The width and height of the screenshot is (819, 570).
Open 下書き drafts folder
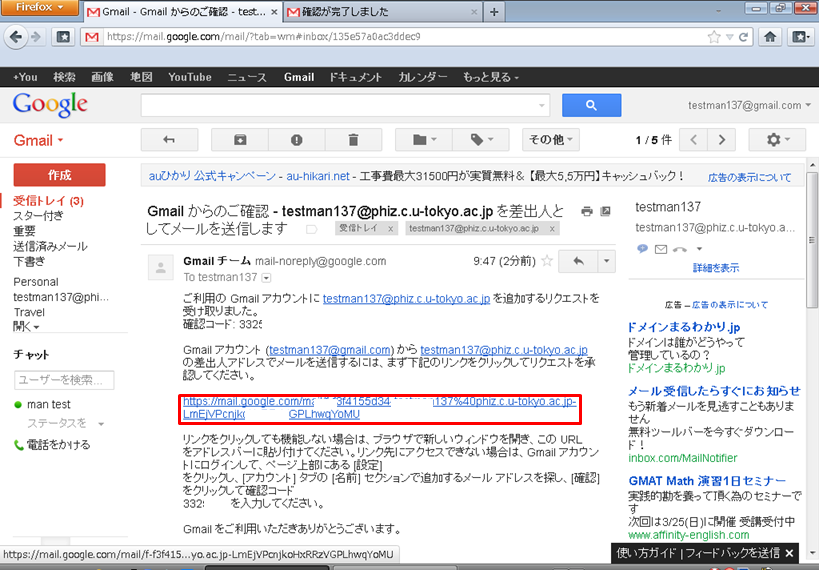tap(29, 261)
